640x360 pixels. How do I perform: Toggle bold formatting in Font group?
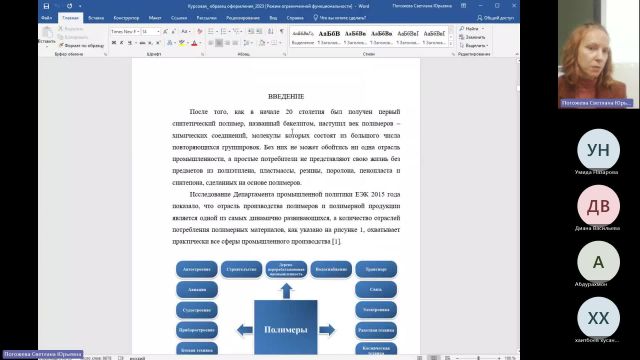(114, 43)
